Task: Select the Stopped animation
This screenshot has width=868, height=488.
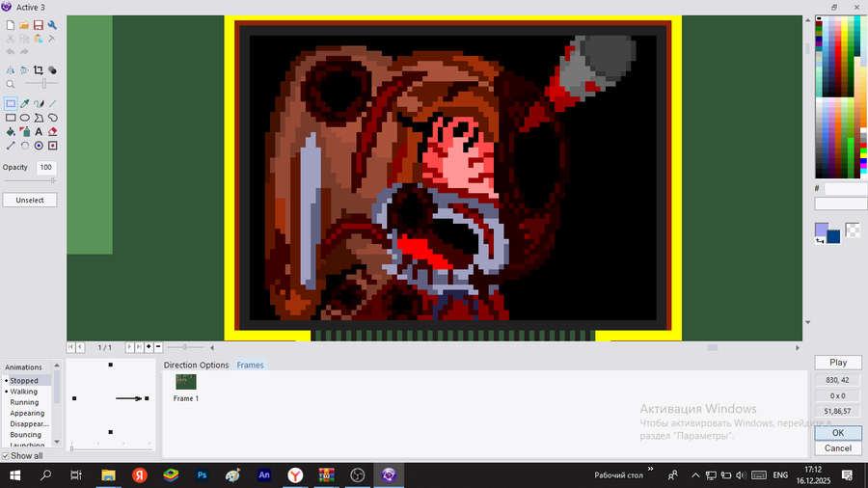Action: click(24, 381)
